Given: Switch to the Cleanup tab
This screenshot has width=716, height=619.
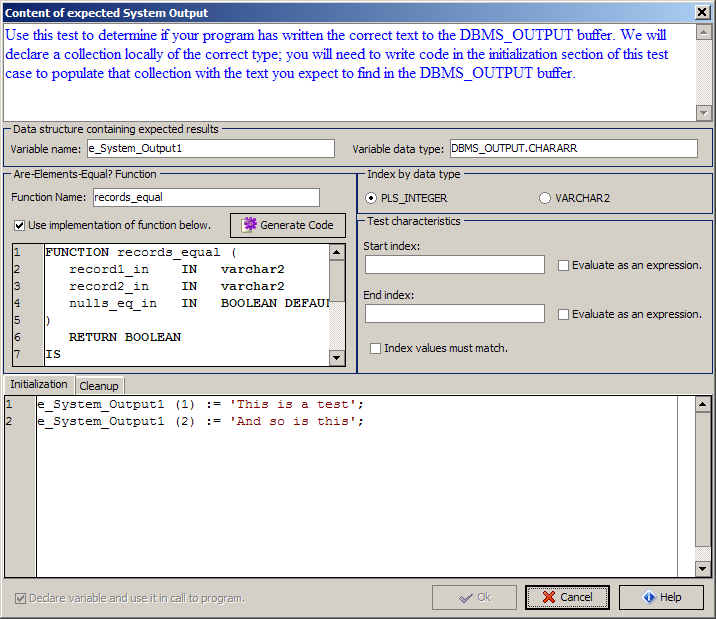Looking at the screenshot, I should pos(99,385).
